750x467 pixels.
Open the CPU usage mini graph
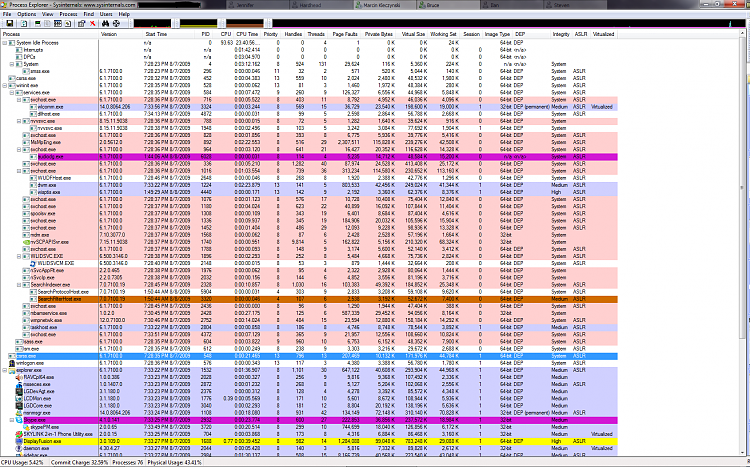point(152,23)
